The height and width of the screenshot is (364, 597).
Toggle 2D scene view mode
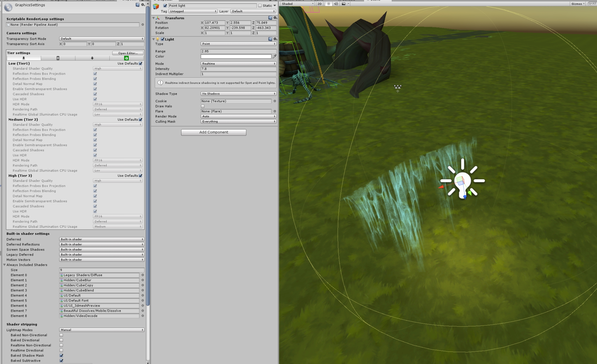[320, 4]
